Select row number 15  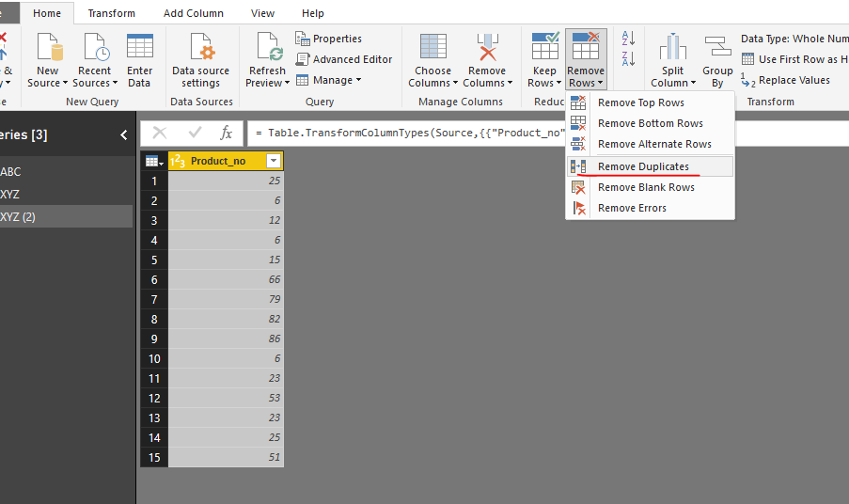(x=154, y=457)
